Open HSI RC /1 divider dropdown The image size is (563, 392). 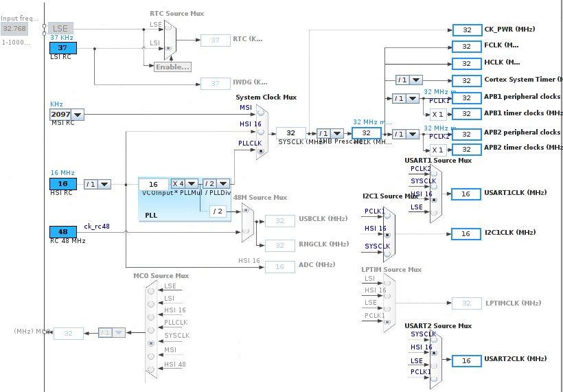104,185
